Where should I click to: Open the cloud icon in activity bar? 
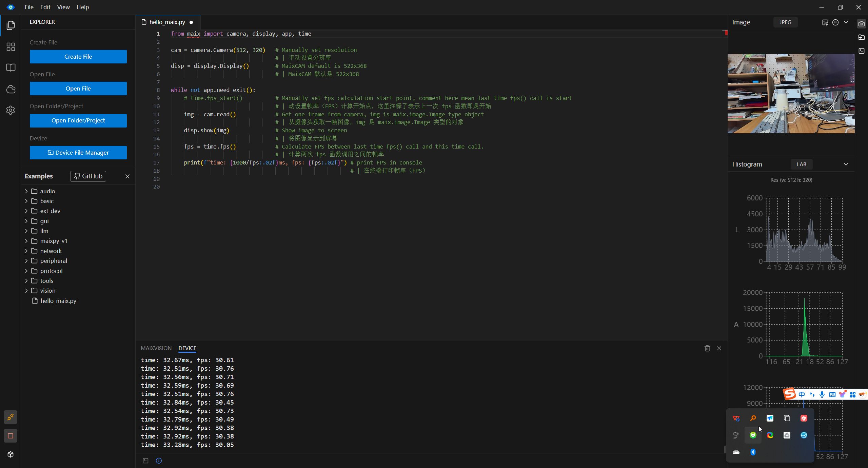pos(11,89)
